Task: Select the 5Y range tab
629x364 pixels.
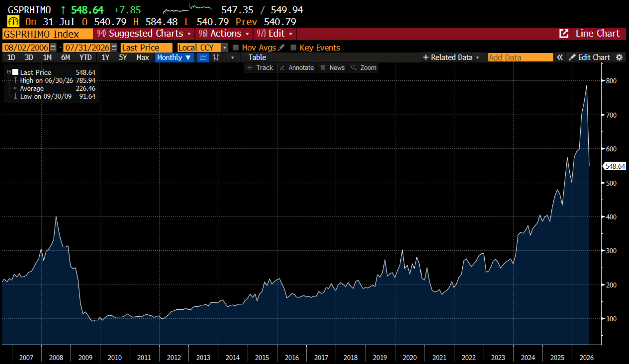Action: (123, 57)
